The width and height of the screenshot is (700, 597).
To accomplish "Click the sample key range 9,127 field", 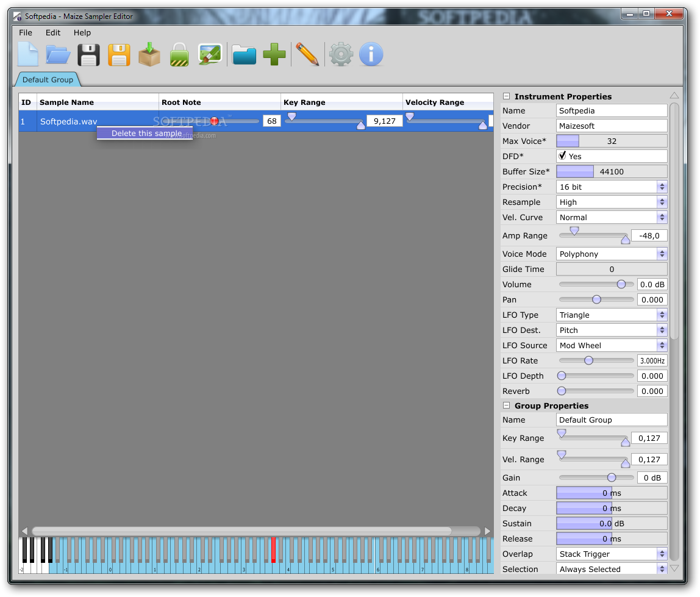I will pyautogui.click(x=384, y=121).
